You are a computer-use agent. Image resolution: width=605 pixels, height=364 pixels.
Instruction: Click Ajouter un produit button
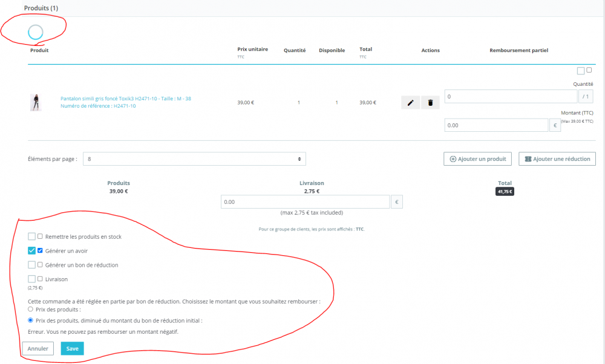click(478, 159)
